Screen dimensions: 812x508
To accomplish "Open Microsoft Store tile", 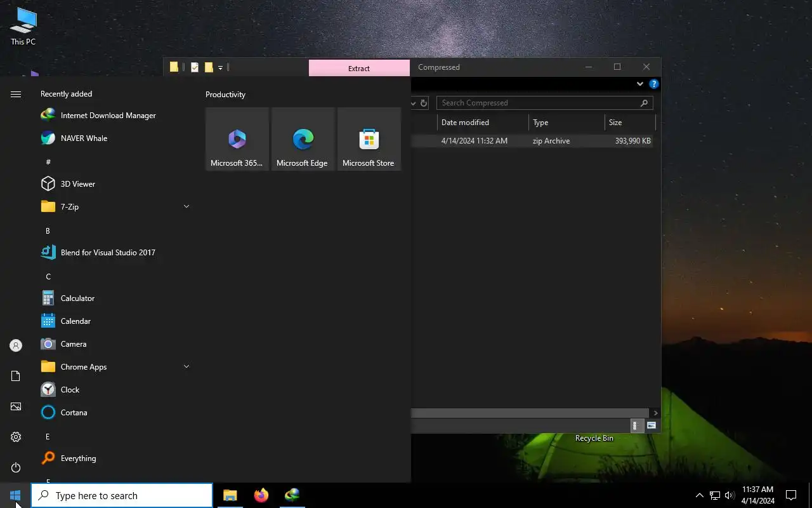I will click(x=369, y=139).
